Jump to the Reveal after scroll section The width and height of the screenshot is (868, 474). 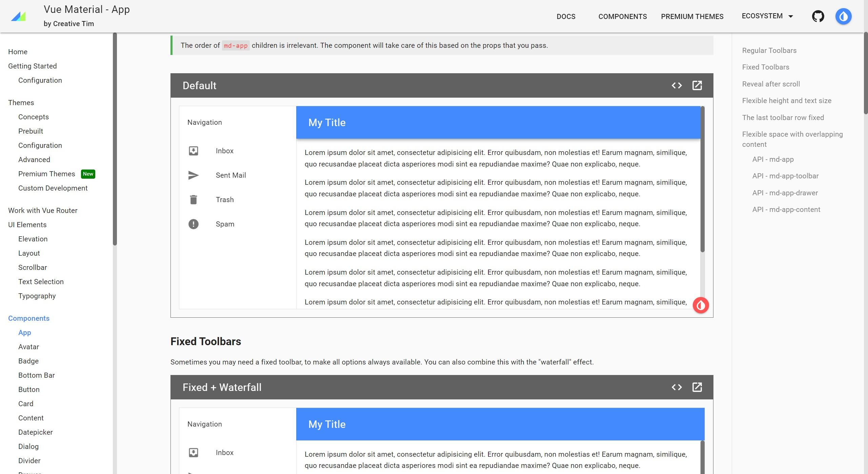(771, 84)
